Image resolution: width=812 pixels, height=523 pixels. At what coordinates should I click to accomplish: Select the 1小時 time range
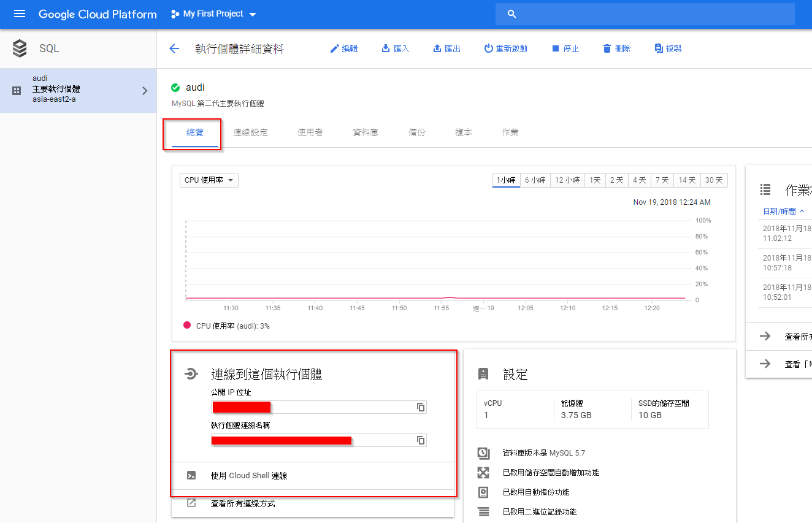point(506,180)
